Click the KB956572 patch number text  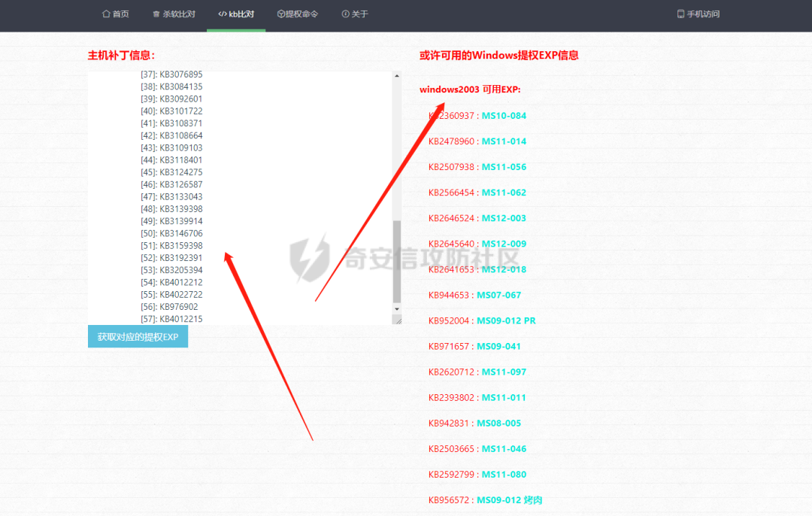coord(448,500)
